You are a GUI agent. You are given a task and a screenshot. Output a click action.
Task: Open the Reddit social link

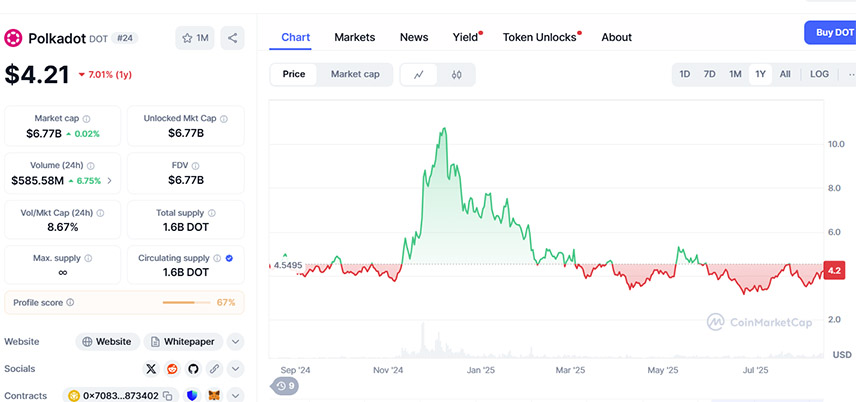click(x=172, y=369)
